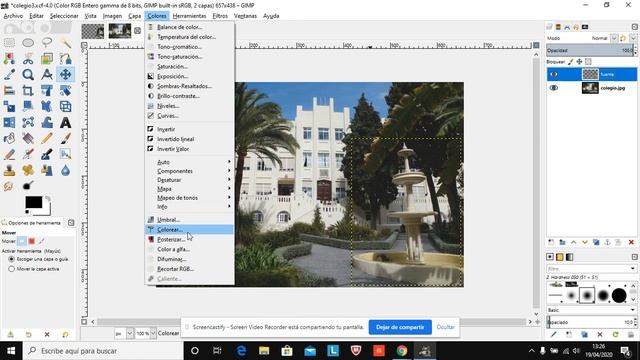Select the Scissors Select tool

click(x=28, y=59)
